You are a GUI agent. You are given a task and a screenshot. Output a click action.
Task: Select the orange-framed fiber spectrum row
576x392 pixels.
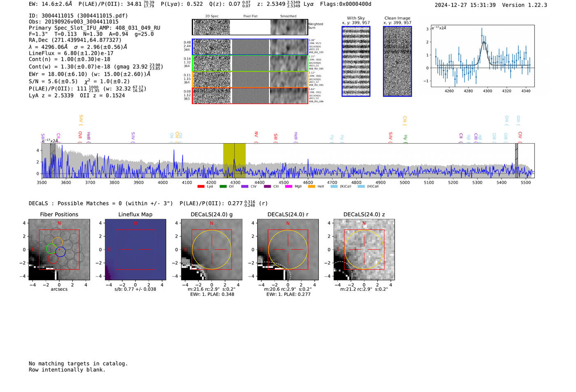pyautogui.click(x=250, y=79)
